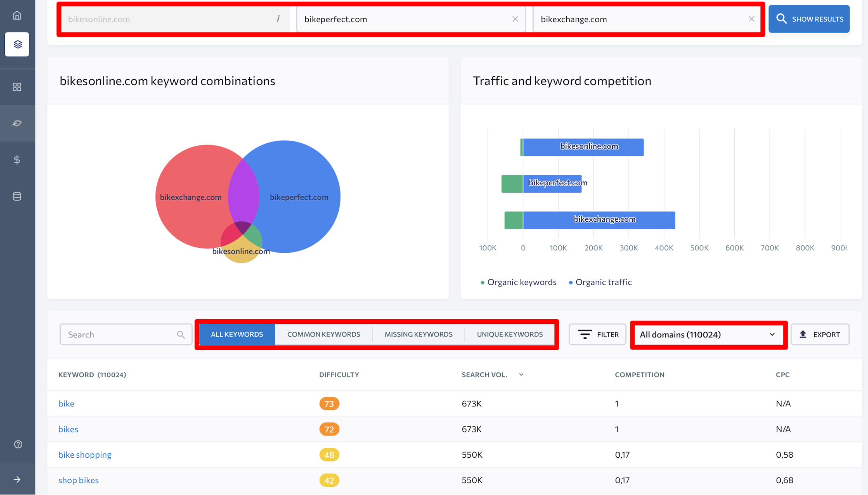Open the database sidebar icon
The width and height of the screenshot is (868, 495).
(17, 196)
